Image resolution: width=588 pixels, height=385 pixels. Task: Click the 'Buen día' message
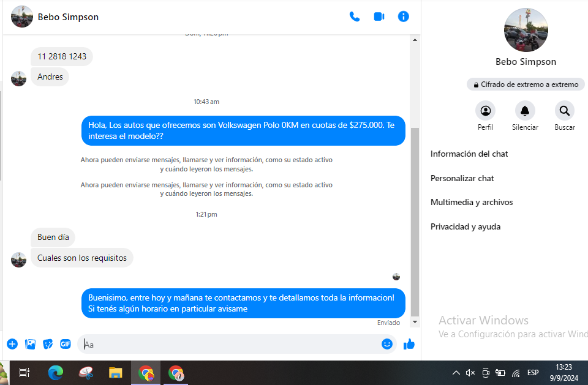[53, 237]
